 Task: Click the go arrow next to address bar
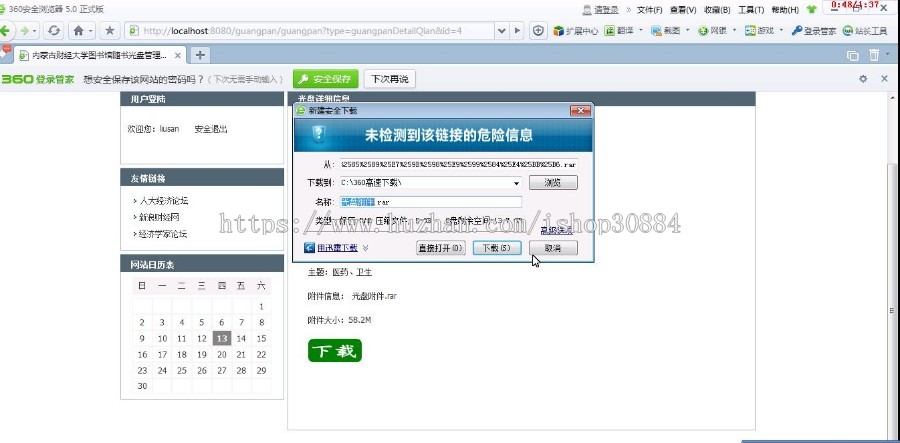(x=517, y=31)
